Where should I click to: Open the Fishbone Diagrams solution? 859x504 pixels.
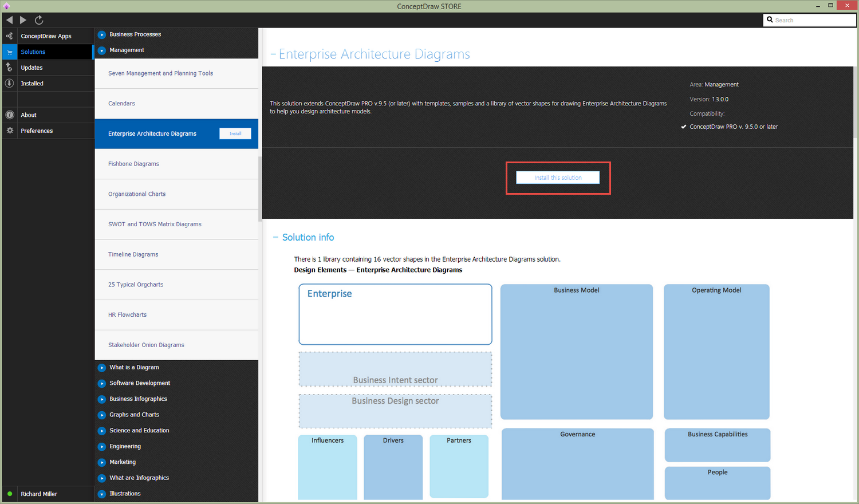pyautogui.click(x=176, y=164)
